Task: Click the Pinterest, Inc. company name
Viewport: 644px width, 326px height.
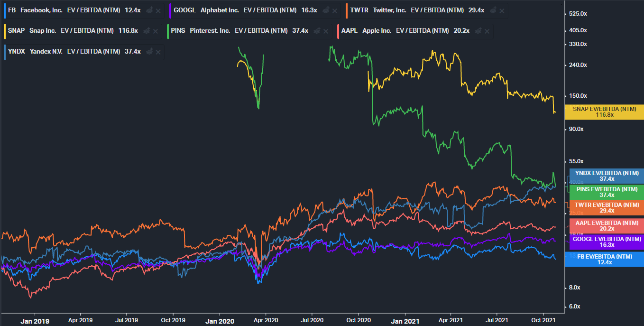Action: 210,31
